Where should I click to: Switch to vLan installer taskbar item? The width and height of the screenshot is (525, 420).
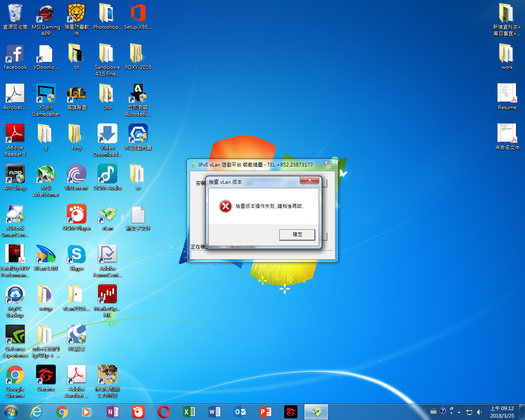tap(316, 411)
